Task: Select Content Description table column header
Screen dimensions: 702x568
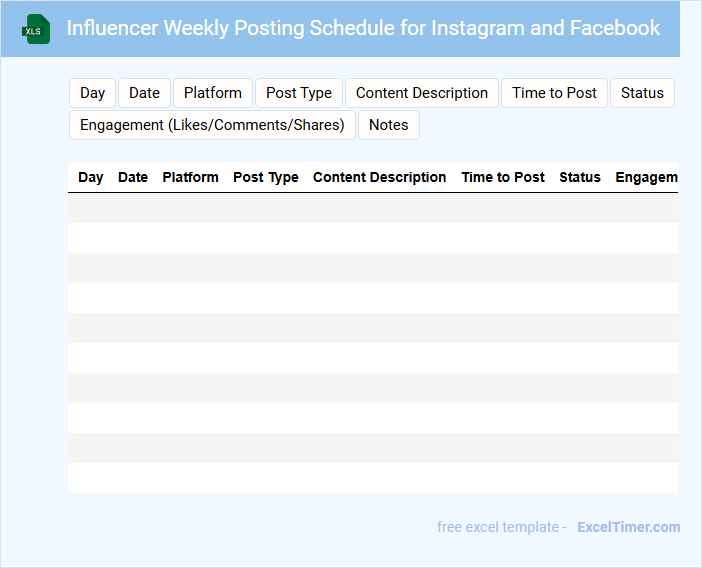Action: (x=380, y=177)
